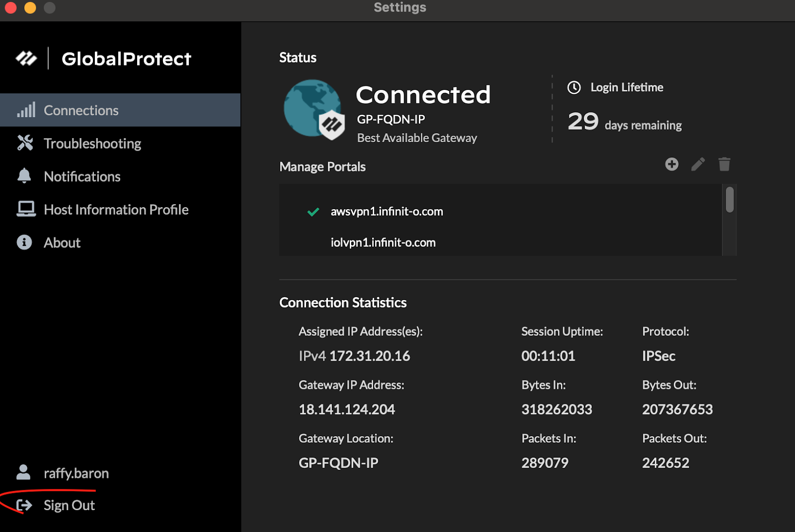The width and height of the screenshot is (795, 532).
Task: Open the Troubleshooting section
Action: [120, 144]
